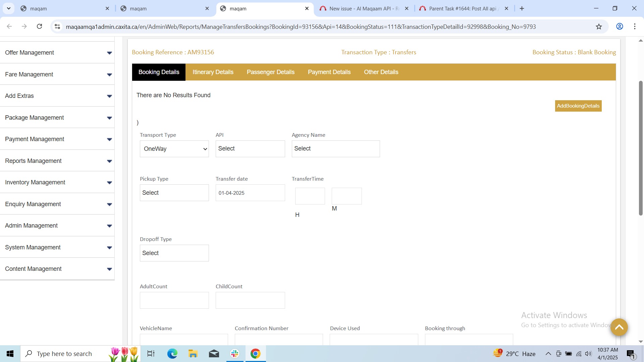
Task: Click the scroll-to-top arrow button
Action: tap(619, 327)
